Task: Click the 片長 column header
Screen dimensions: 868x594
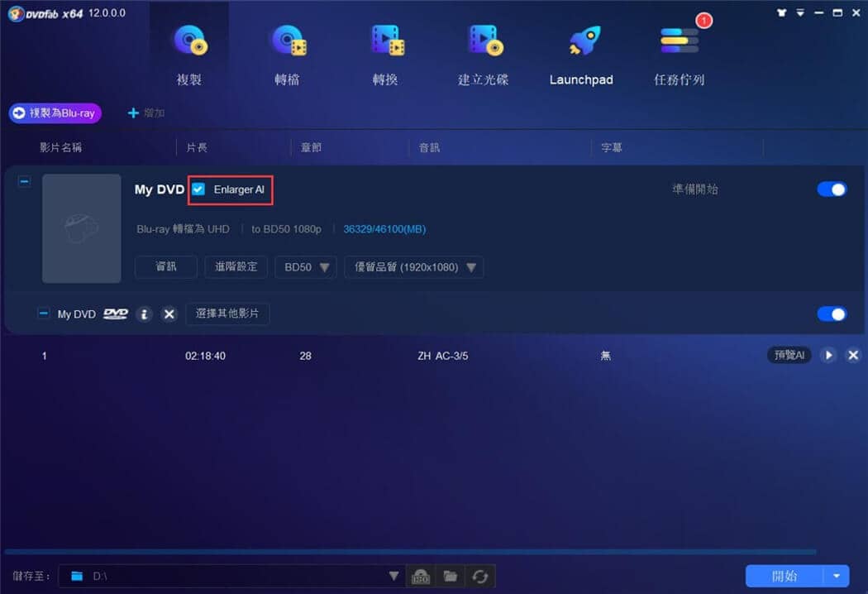Action: (197, 147)
